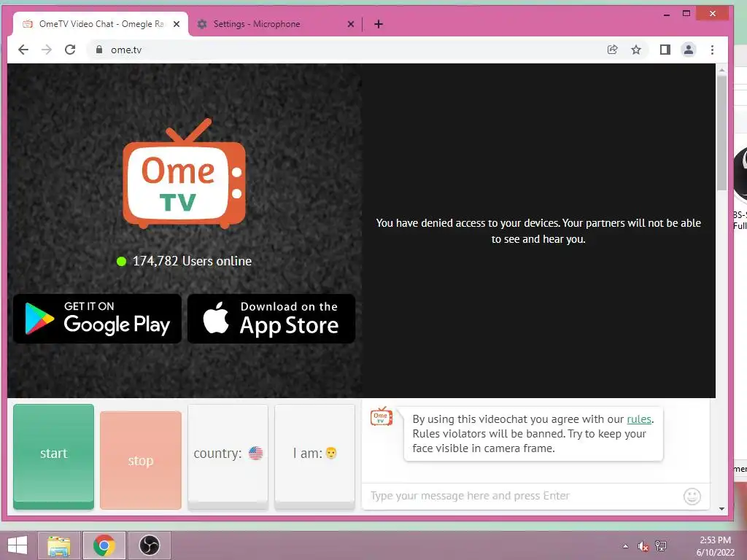This screenshot has height=560, width=747.
Task: Bookmark this tab with the star icon
Action: pos(636,50)
